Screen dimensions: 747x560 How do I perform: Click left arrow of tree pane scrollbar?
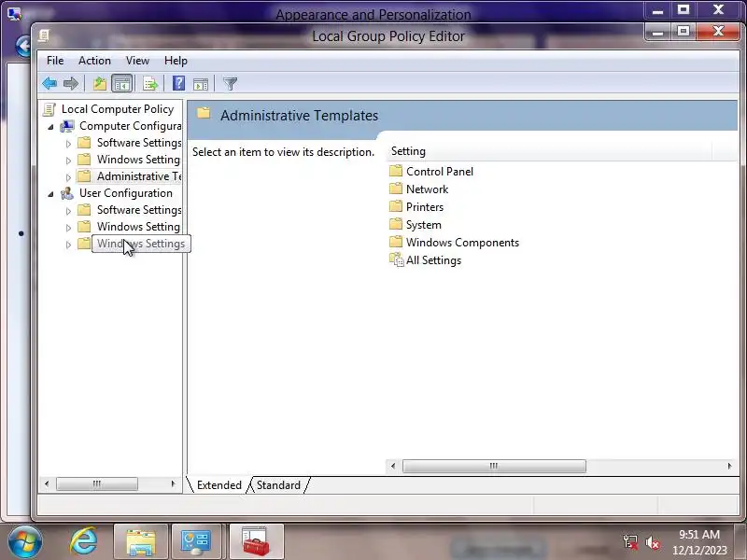click(46, 483)
